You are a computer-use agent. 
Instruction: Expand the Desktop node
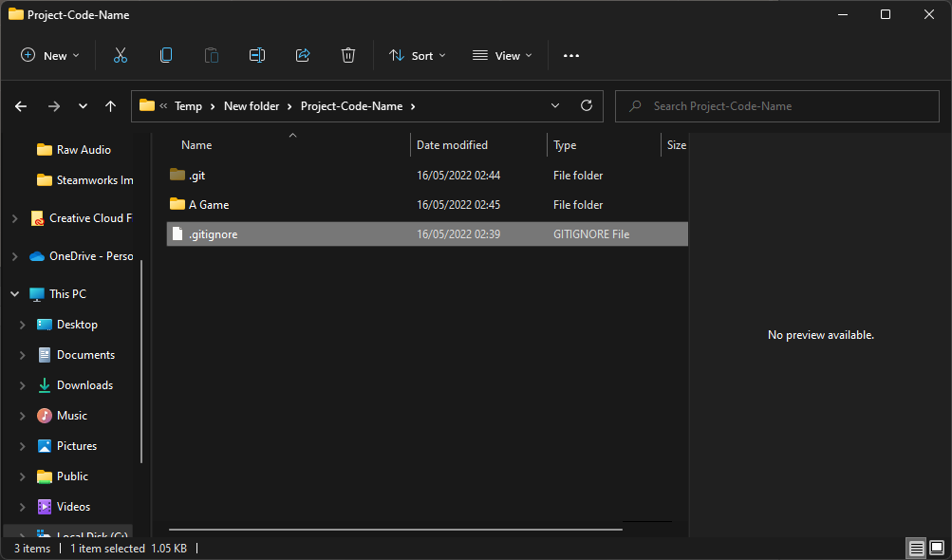click(23, 325)
